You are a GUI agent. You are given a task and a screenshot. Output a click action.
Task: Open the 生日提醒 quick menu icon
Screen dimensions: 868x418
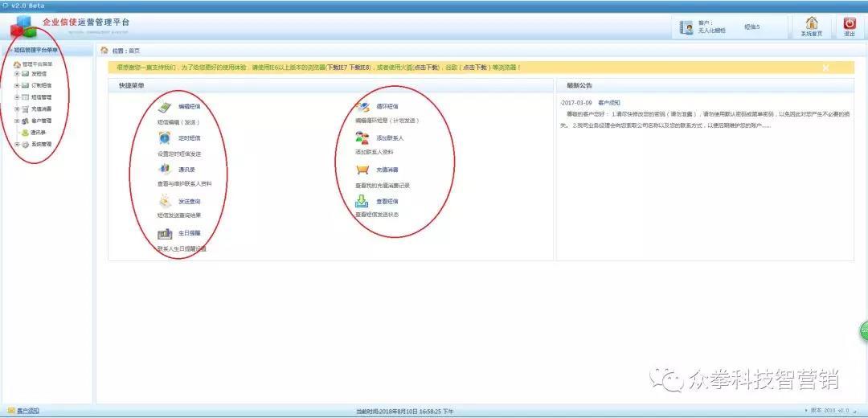pos(165,234)
